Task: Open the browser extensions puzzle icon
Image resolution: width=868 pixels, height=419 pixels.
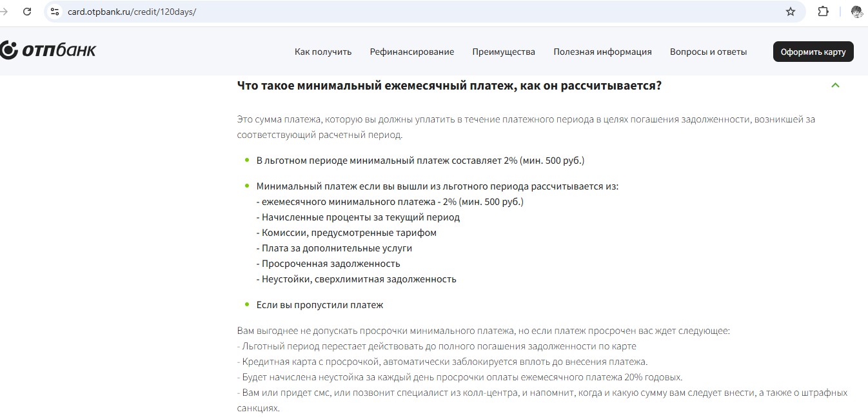Action: click(x=823, y=12)
